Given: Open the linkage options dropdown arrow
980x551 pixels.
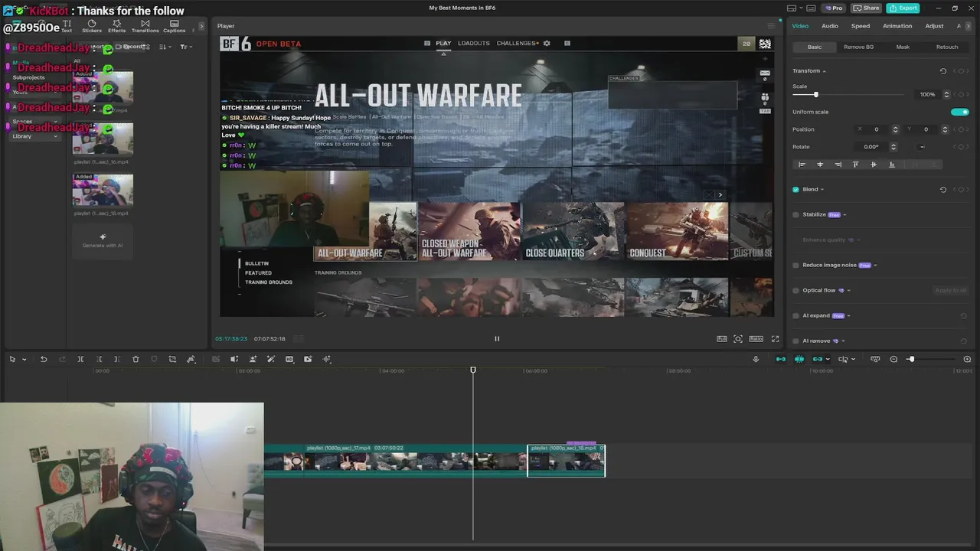Looking at the screenshot, I should (828, 359).
